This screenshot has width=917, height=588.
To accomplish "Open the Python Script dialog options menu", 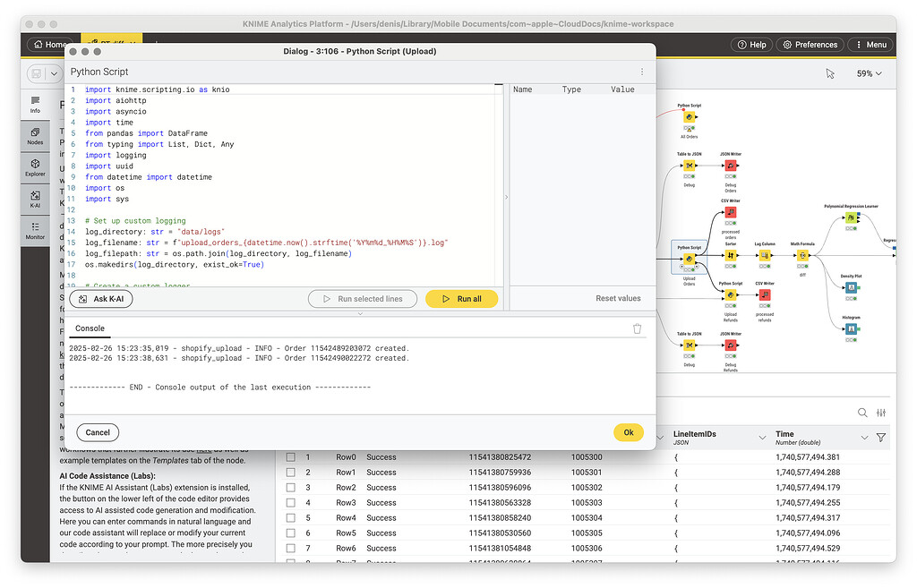I will (x=641, y=72).
